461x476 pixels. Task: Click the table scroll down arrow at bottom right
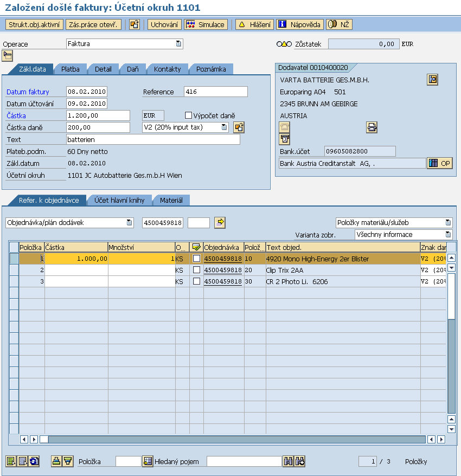pyautogui.click(x=452, y=429)
